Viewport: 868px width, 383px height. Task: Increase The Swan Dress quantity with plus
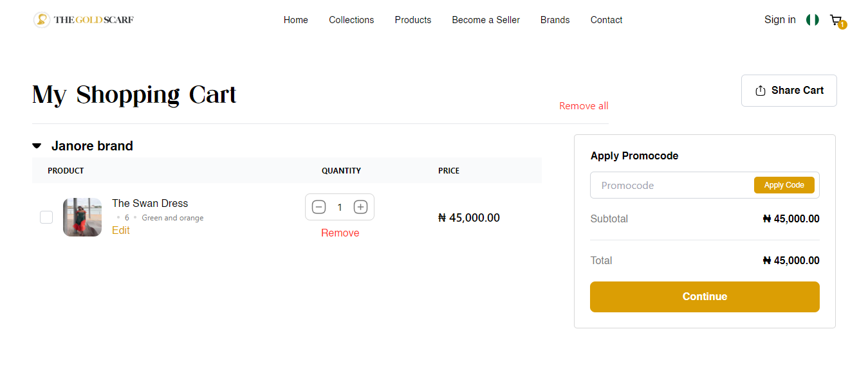pos(360,207)
